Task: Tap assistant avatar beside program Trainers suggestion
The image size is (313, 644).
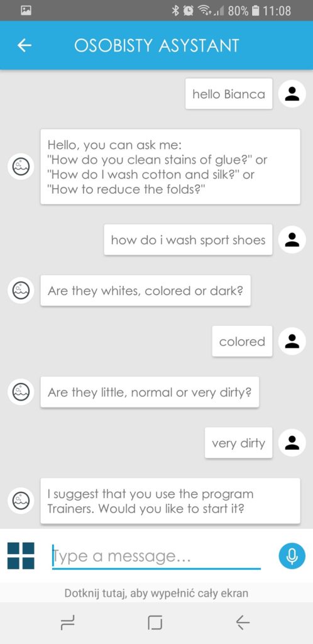Action: [21, 501]
